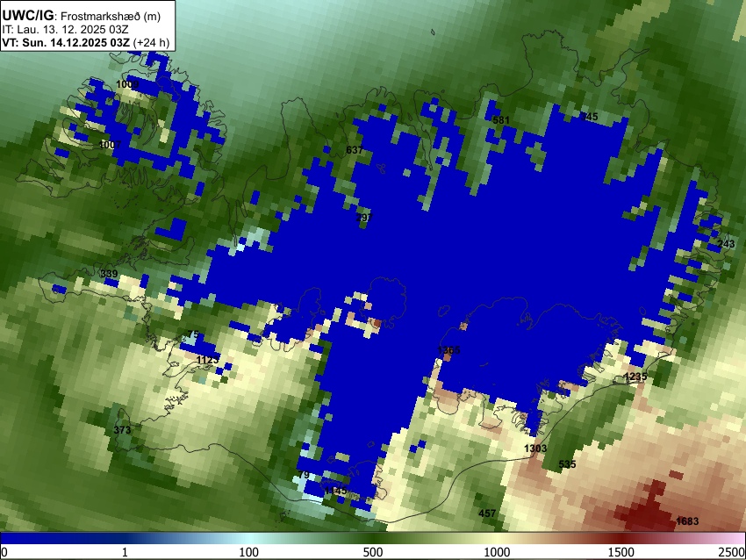Click the map value label "535"

(567, 464)
